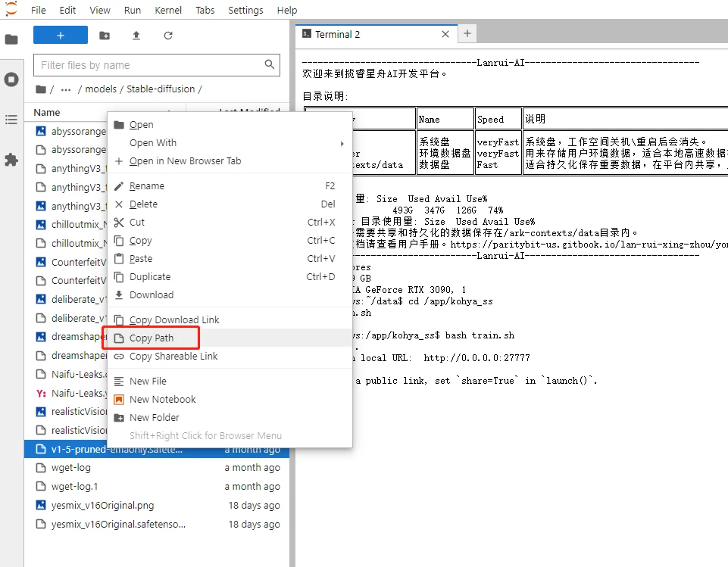Choose New Folder in context menu
The height and width of the screenshot is (567, 728).
point(230,417)
